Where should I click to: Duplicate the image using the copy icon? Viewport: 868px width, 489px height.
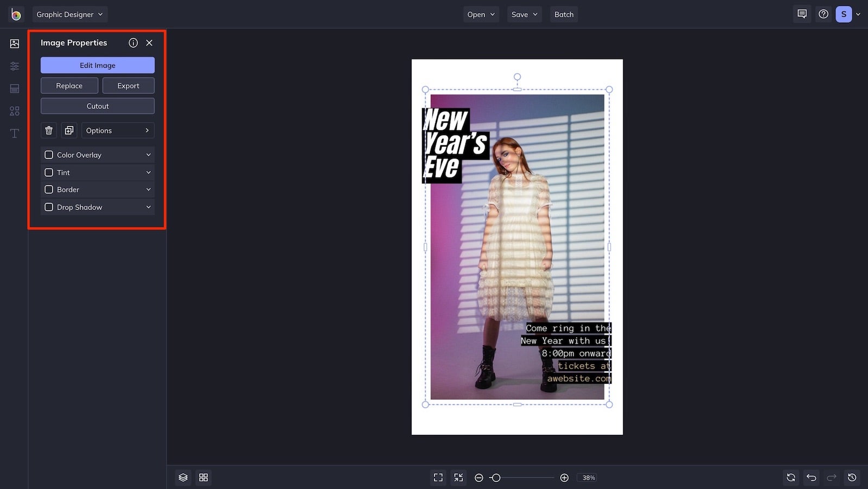[68, 130]
